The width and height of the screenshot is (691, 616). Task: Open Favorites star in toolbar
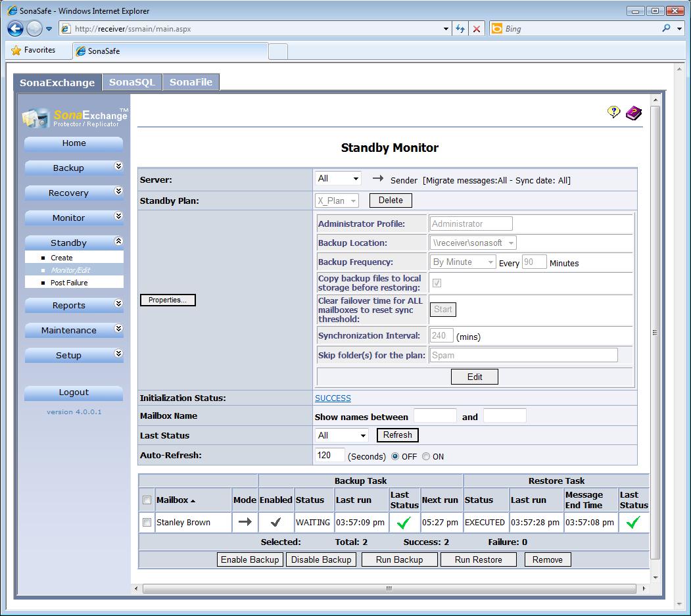[x=34, y=50]
